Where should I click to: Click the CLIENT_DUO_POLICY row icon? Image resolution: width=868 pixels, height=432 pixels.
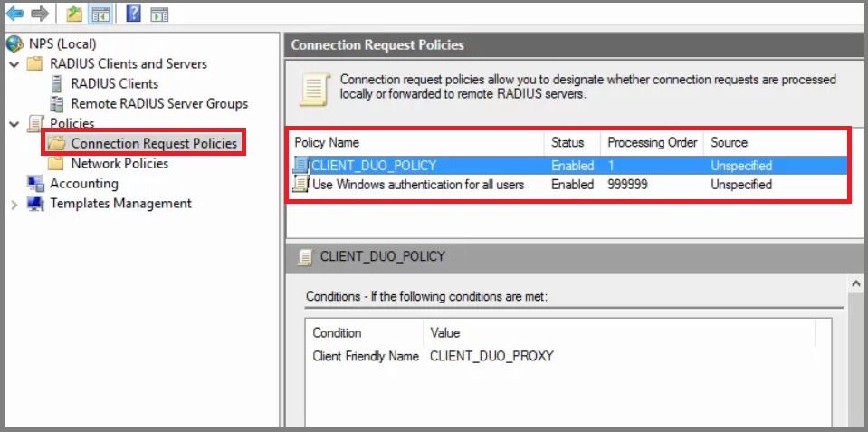301,166
